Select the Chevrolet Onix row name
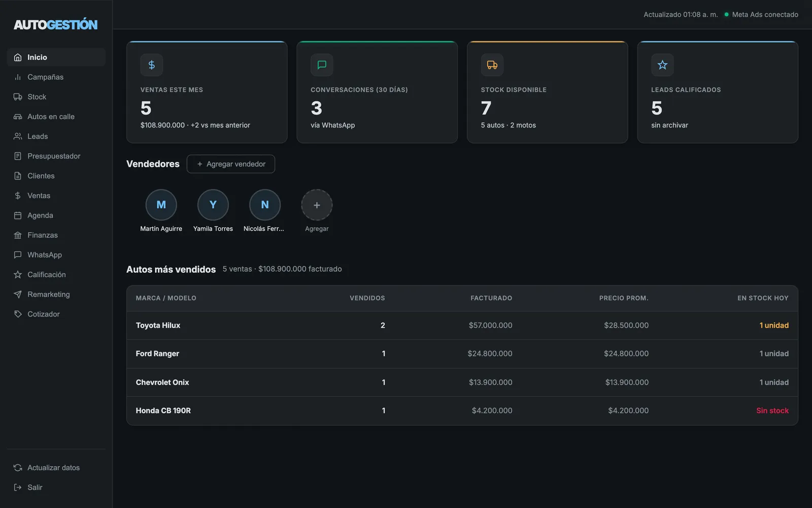Image resolution: width=812 pixels, height=508 pixels. 162,383
